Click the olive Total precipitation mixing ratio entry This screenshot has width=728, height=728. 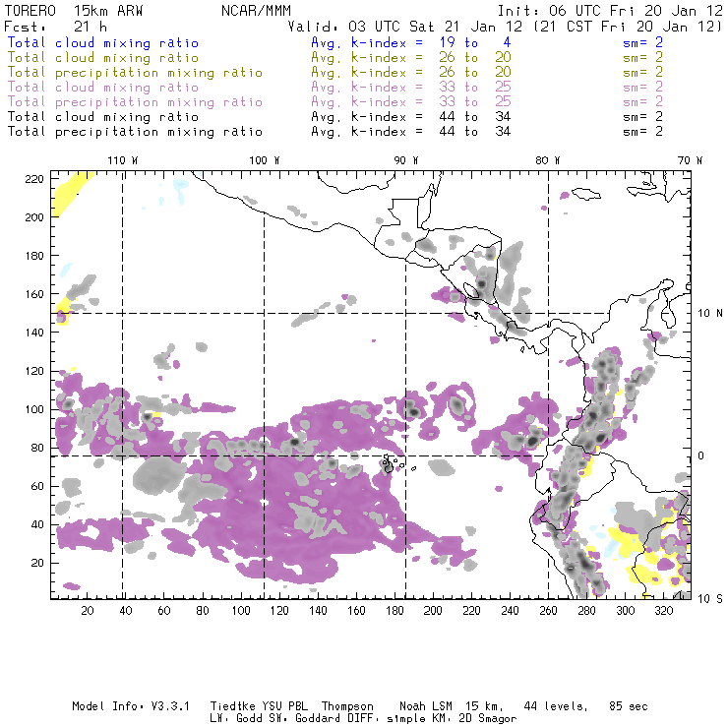135,73
